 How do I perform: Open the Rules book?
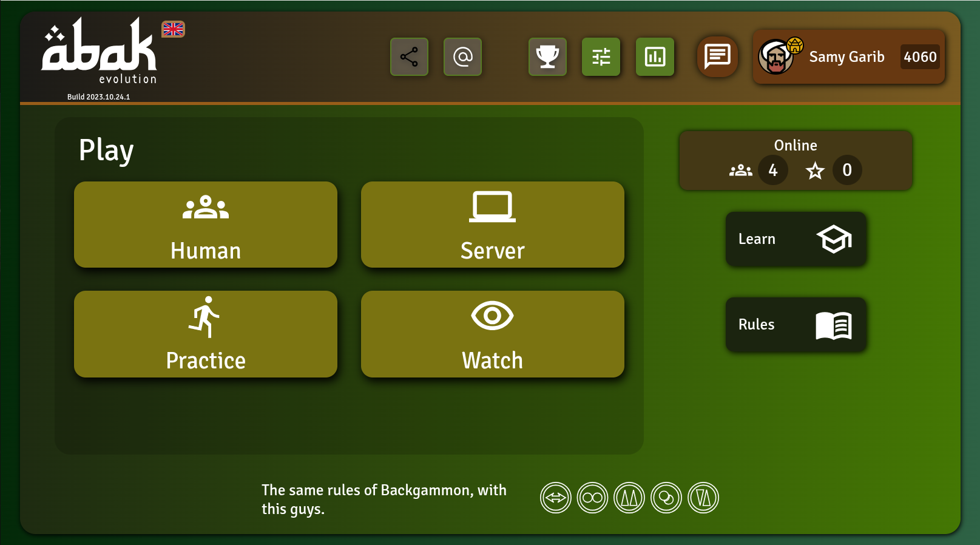tap(796, 325)
